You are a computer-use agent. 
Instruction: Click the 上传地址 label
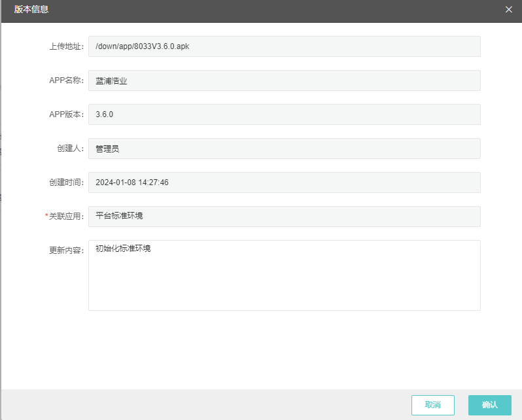click(66, 46)
